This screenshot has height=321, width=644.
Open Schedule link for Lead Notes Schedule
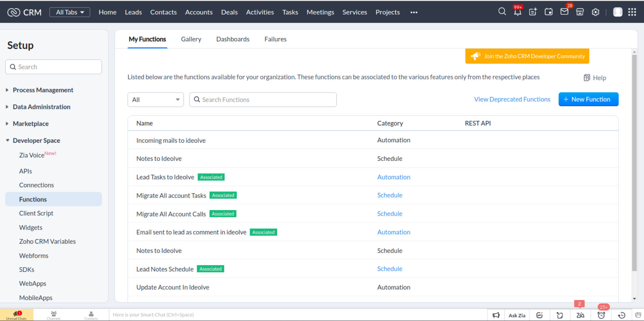390,269
